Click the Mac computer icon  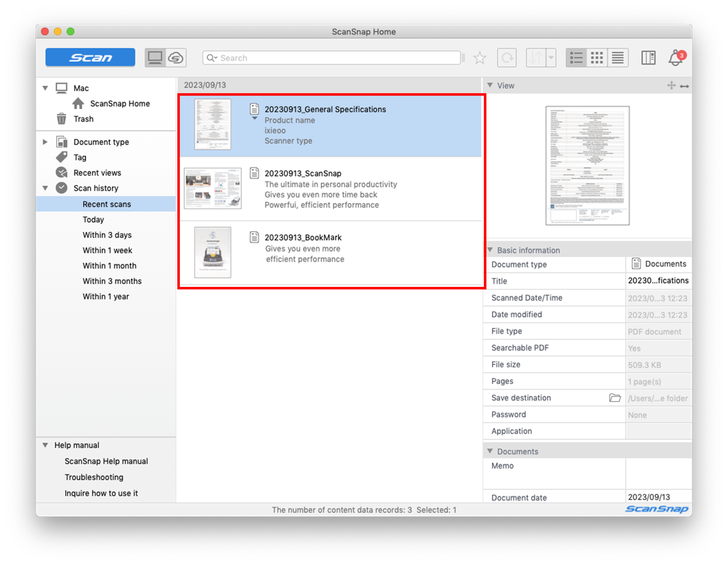tap(61, 88)
